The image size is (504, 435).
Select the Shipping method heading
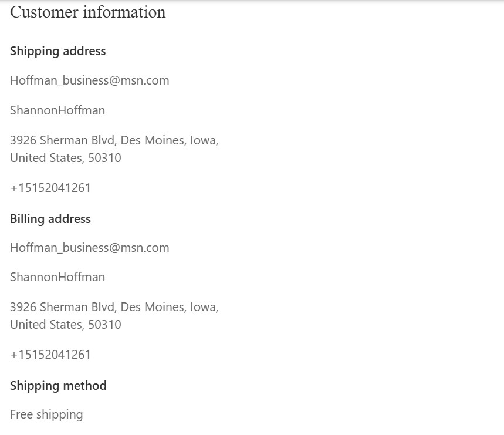[58, 386]
